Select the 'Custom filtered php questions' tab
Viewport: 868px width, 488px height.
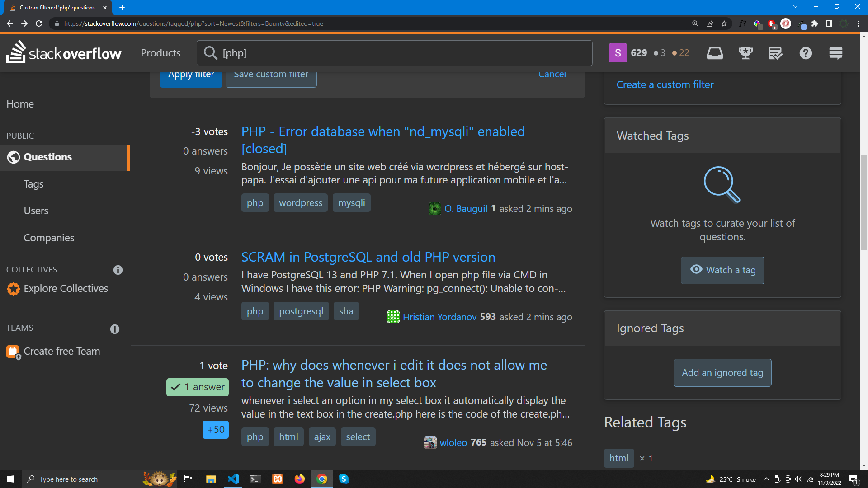pyautogui.click(x=57, y=8)
